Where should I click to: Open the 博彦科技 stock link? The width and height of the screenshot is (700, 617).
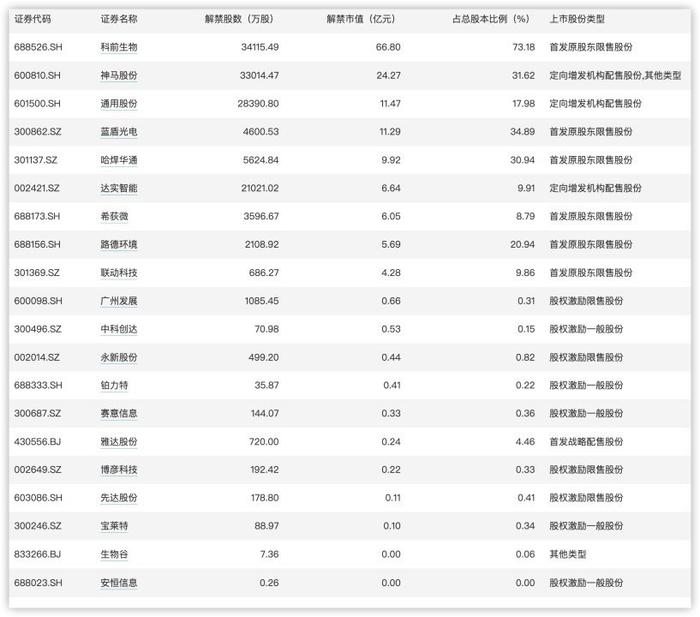pyautogui.click(x=119, y=469)
